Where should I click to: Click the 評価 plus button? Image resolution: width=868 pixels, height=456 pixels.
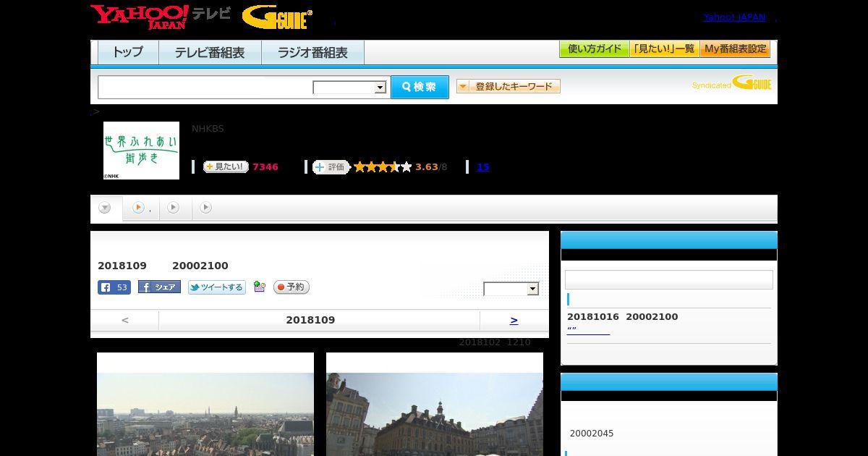click(331, 167)
